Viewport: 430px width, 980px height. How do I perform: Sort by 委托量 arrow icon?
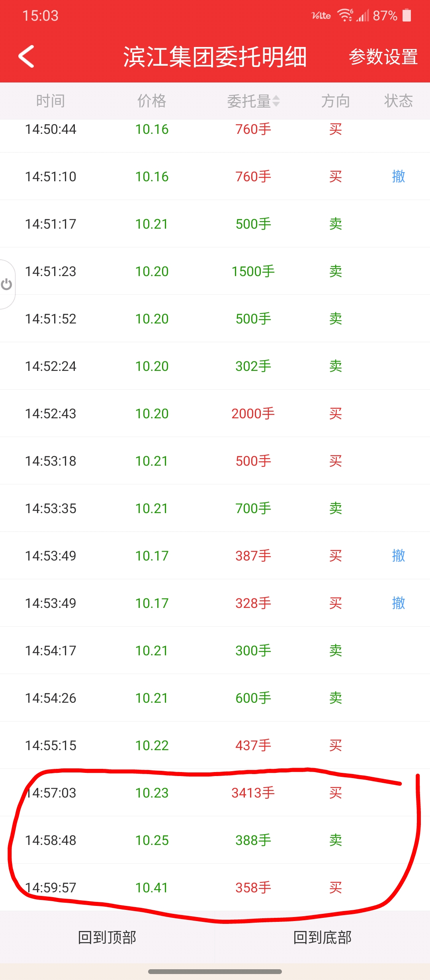tap(276, 101)
